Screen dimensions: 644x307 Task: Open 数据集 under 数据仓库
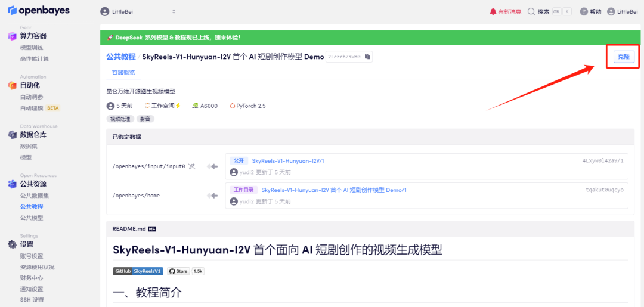(29, 146)
